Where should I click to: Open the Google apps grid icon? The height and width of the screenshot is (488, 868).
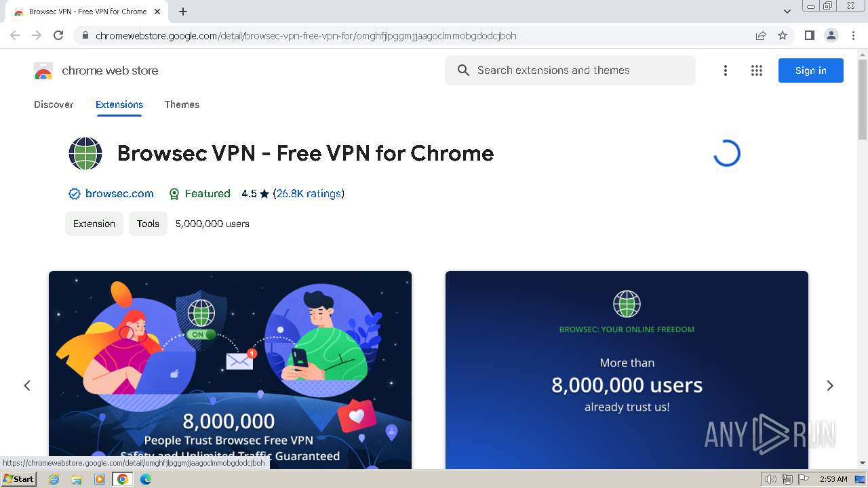757,70
